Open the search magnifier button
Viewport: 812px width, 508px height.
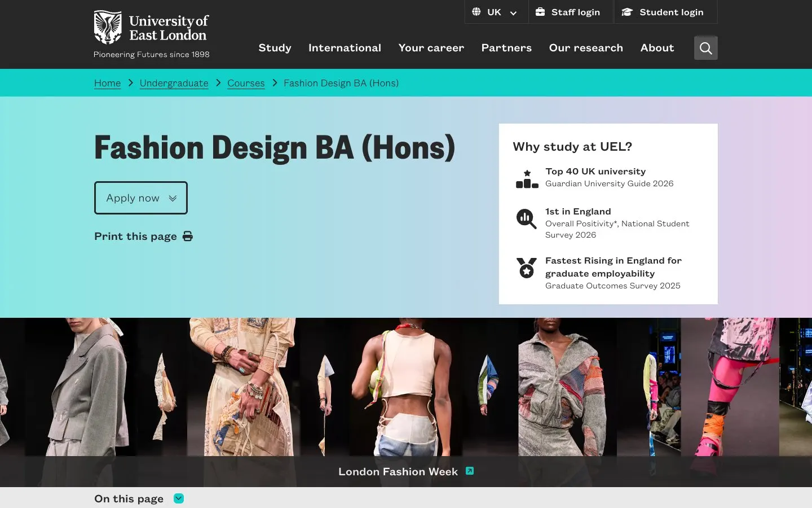tap(705, 48)
